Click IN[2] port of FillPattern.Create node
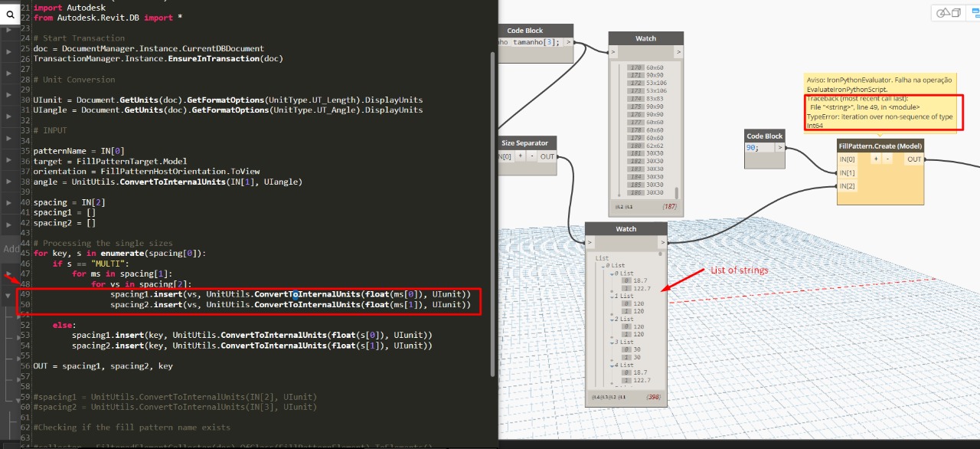Viewport: 980px width, 449px height. pyautogui.click(x=847, y=185)
